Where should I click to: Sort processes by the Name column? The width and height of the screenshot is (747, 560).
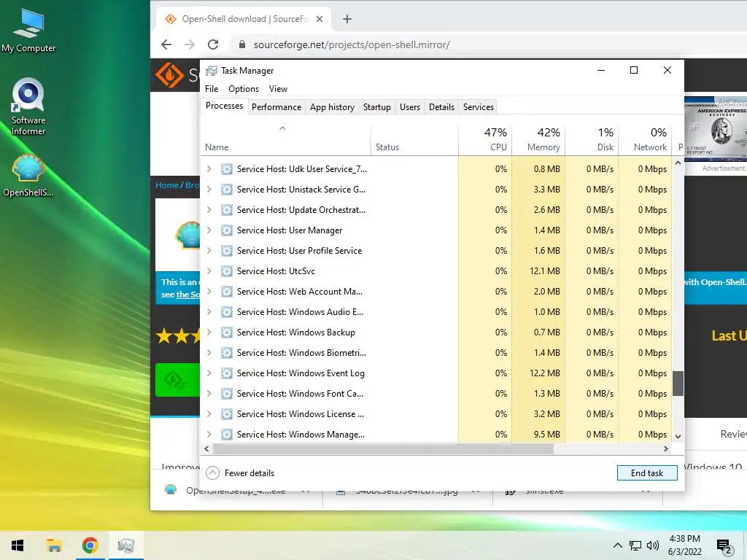(x=286, y=141)
